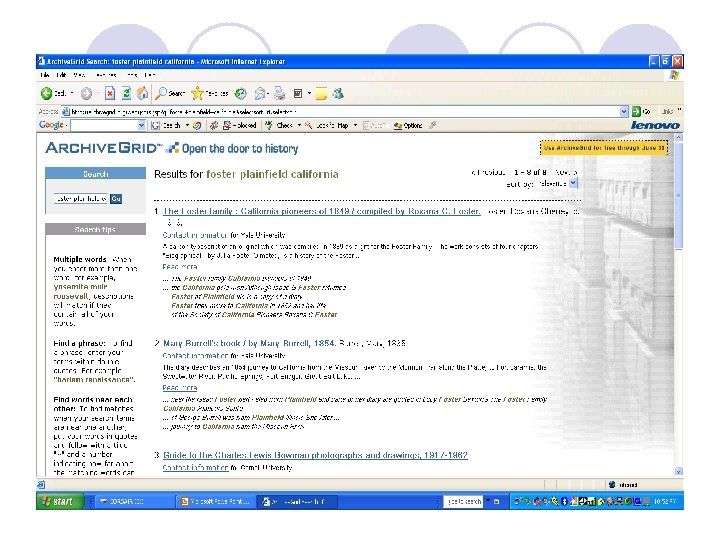Click the taskbar desktop search field

[x=464, y=501]
